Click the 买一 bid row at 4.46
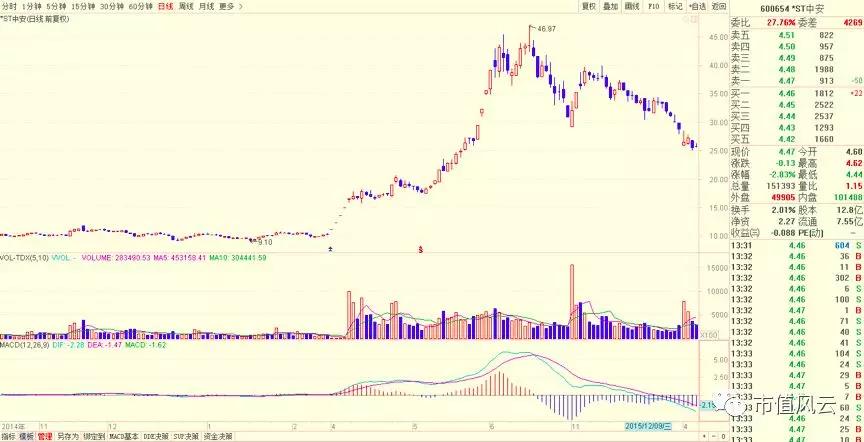Viewport: 864px width, 442px height. click(796, 93)
